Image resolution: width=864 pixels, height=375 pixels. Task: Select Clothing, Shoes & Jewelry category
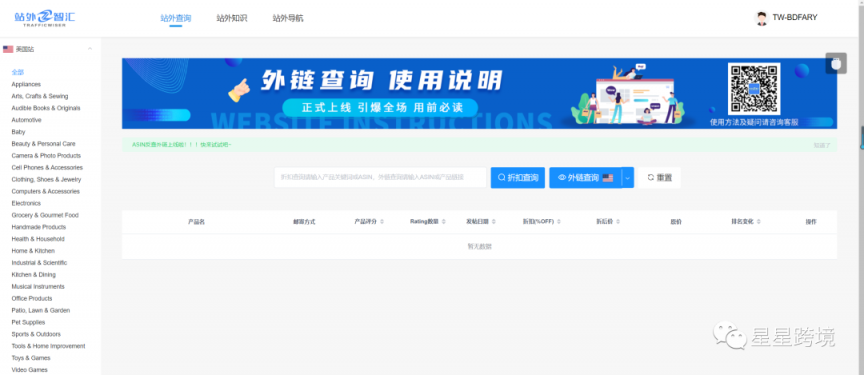pos(46,180)
